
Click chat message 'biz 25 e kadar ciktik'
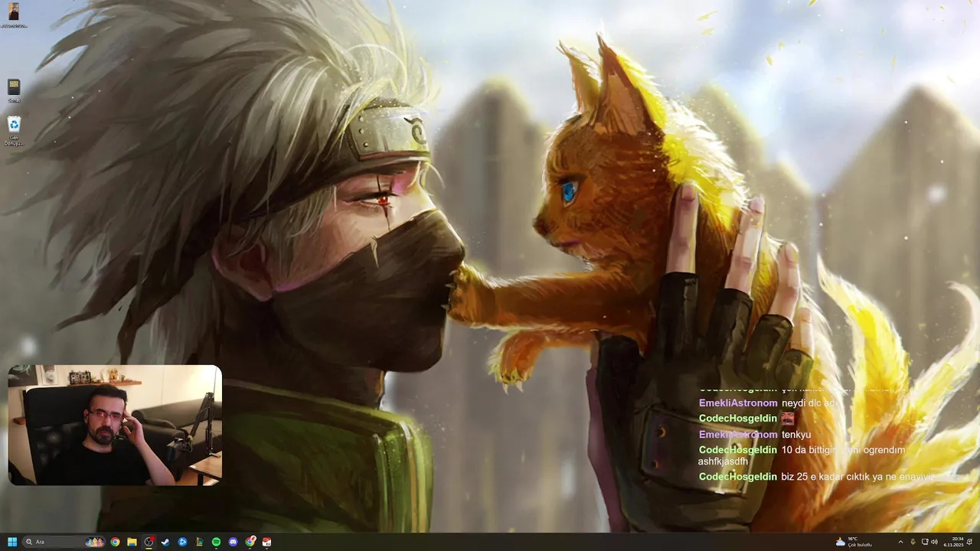coord(857,477)
